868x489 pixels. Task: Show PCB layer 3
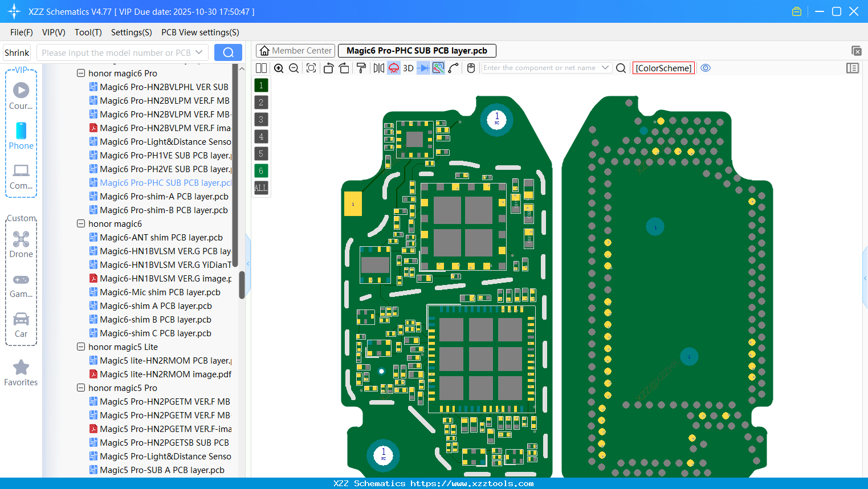[261, 120]
